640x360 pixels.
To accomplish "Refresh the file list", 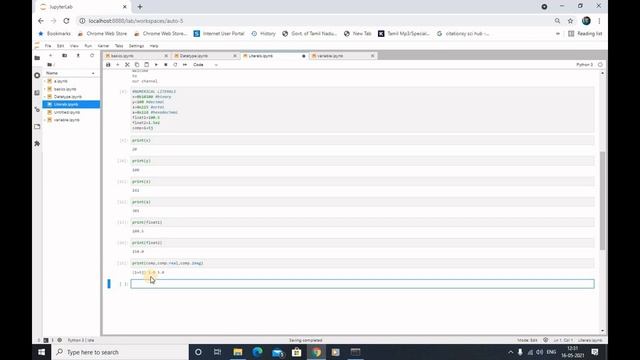I will [x=92, y=56].
